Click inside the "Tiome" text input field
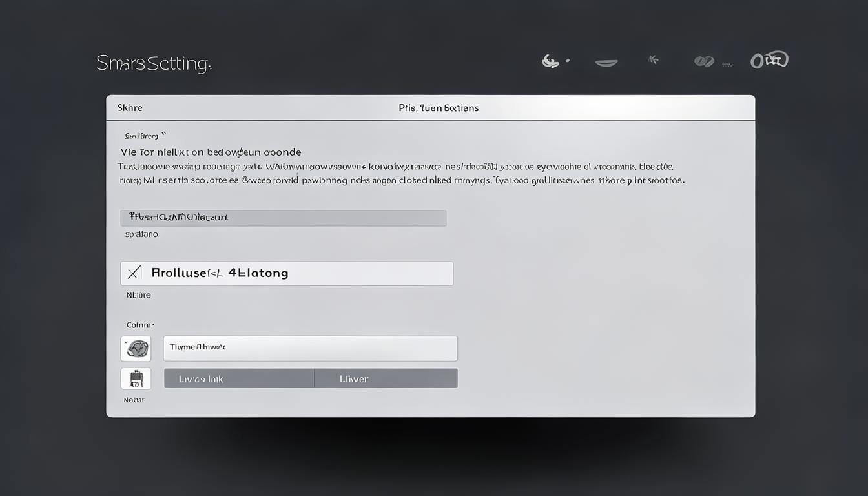 coord(310,349)
